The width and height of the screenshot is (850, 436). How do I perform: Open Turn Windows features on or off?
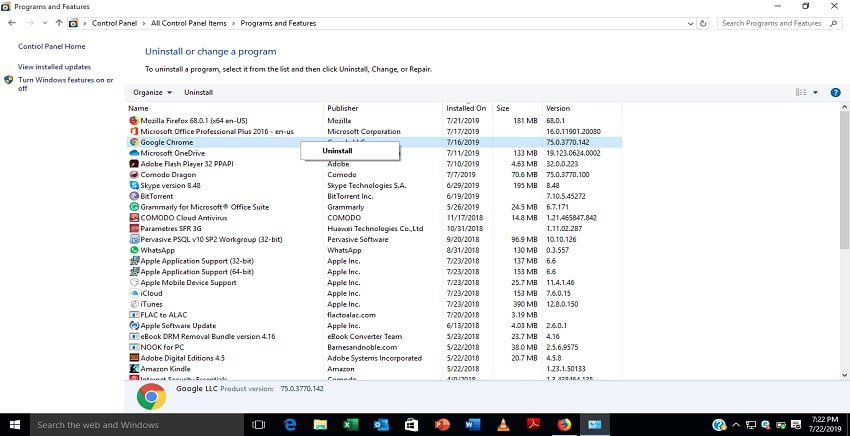(66, 84)
